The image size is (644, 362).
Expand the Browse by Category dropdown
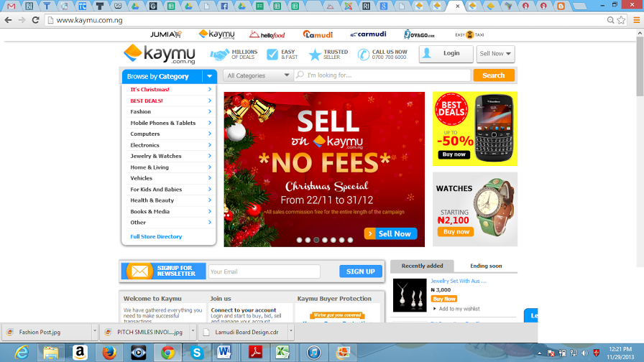pos(209,76)
